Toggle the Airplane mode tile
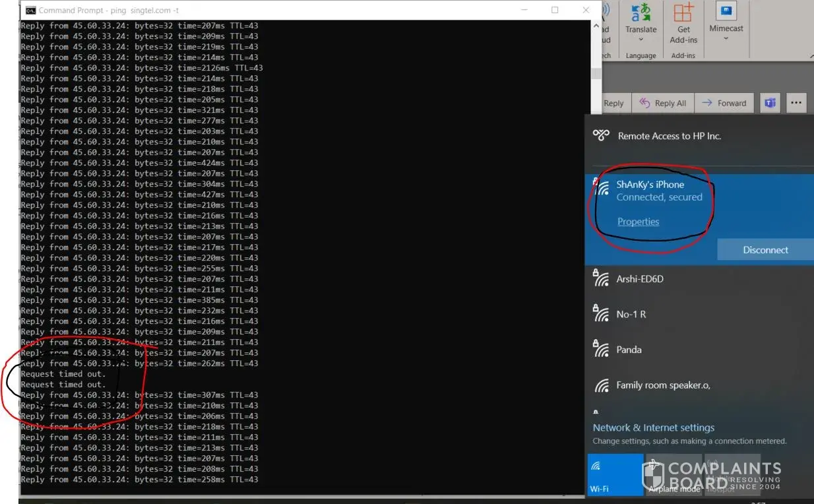Screen dimensions: 814x504 pos(673,474)
